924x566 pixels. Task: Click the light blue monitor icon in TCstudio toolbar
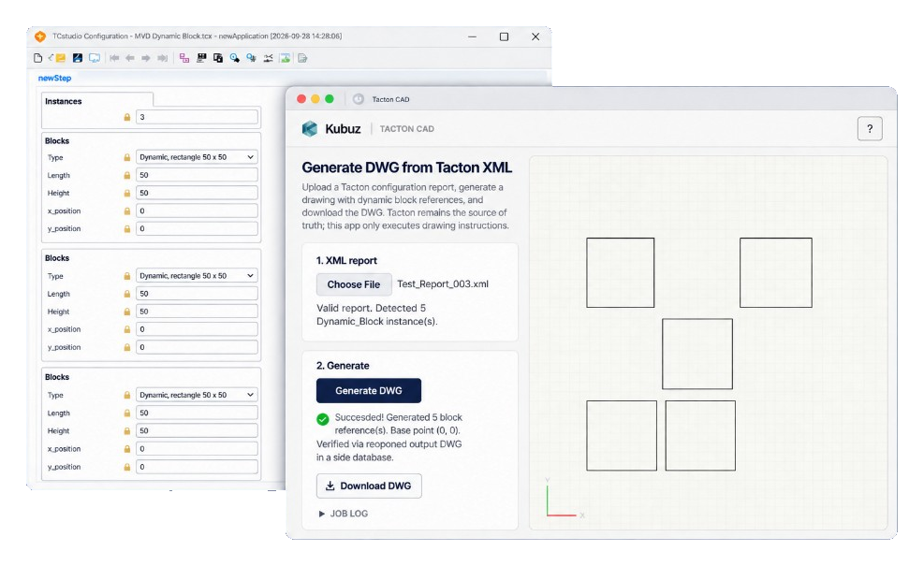tap(95, 58)
